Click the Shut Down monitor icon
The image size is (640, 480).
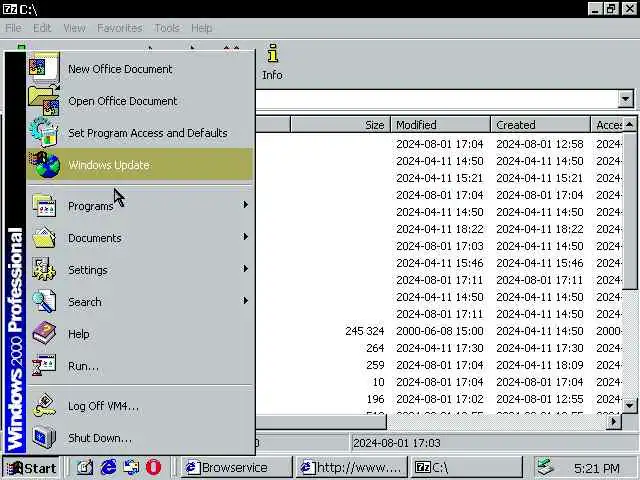(x=44, y=437)
